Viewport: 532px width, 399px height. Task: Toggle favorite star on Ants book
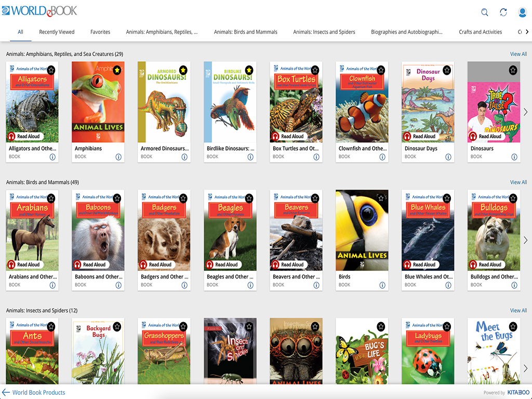(x=51, y=326)
